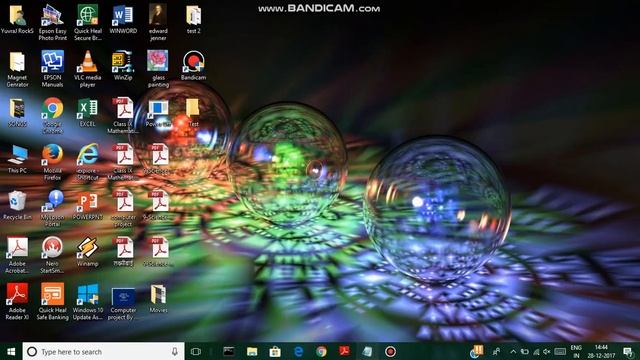This screenshot has width=640, height=360.
Task: Open the volume control in tray
Action: [x=547, y=351]
